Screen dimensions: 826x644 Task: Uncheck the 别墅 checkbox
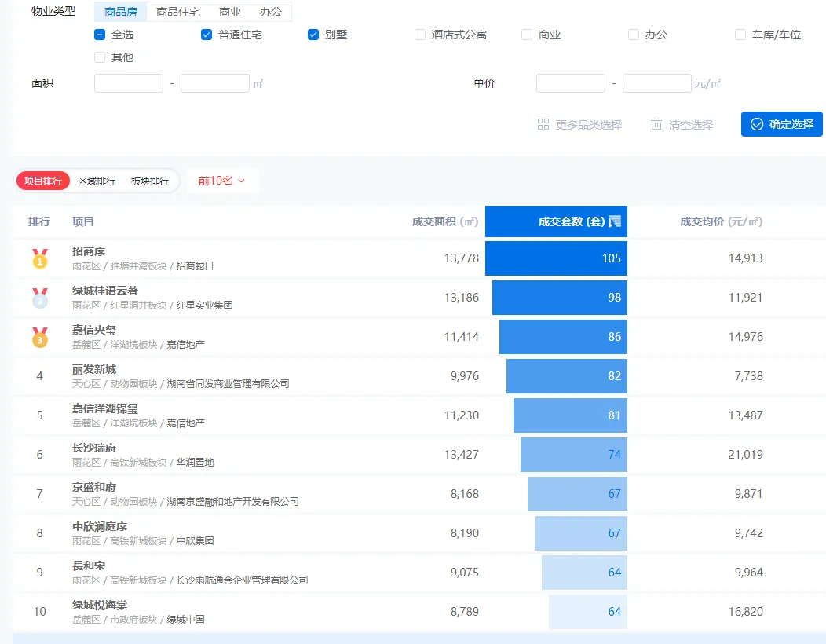[x=313, y=35]
